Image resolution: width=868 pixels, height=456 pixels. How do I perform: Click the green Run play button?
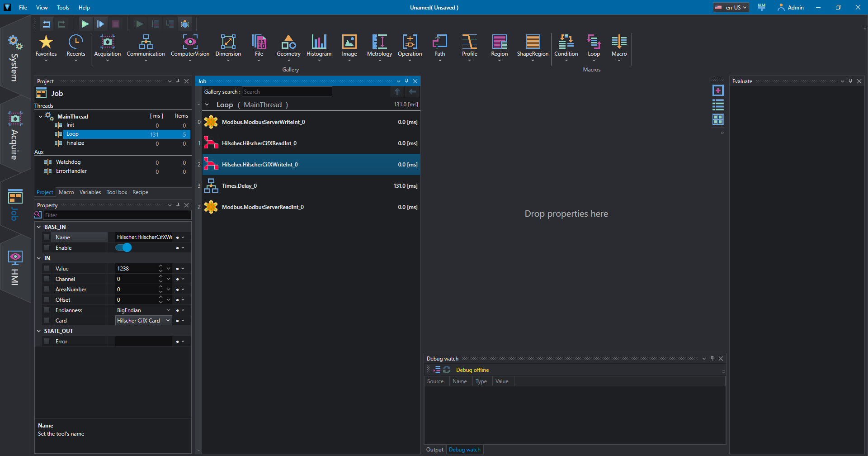[x=85, y=24]
